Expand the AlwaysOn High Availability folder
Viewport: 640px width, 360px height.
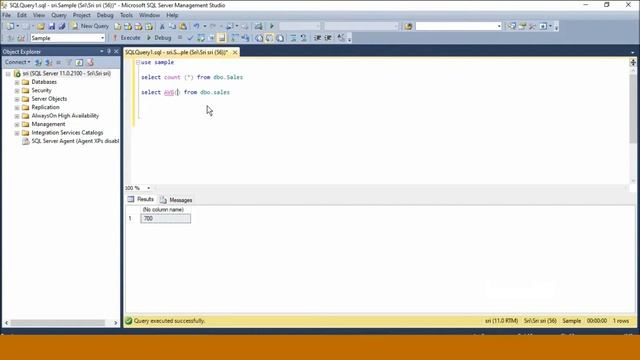point(17,116)
